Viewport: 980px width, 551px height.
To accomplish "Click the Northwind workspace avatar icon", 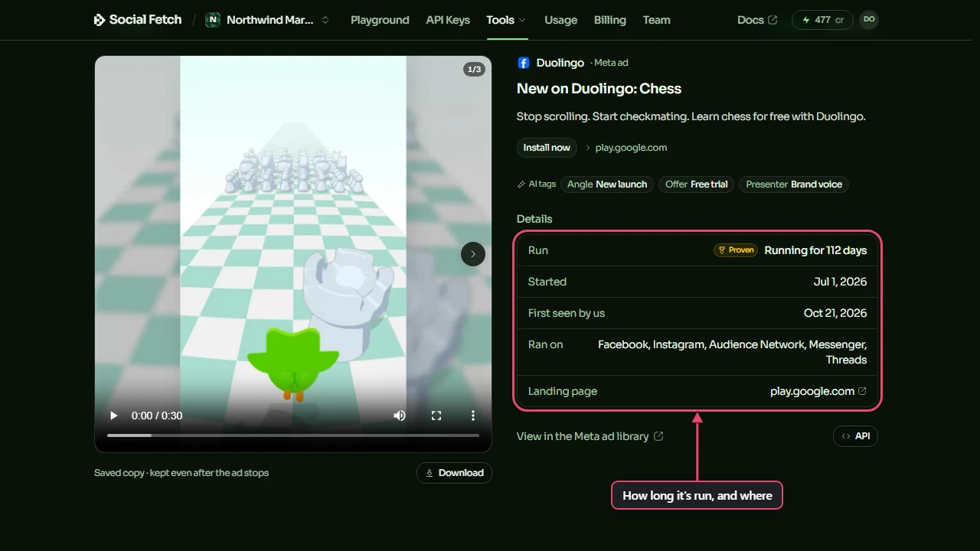I will coord(213,20).
